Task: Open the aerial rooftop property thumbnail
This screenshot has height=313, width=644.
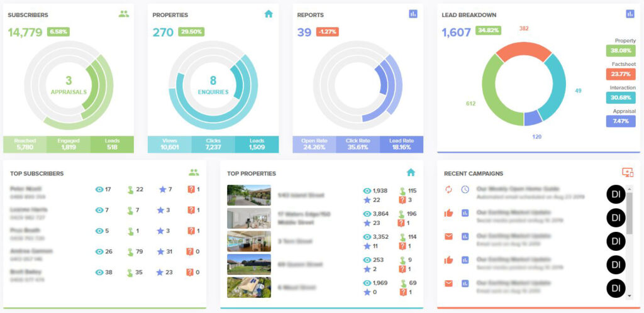Action: point(249,287)
